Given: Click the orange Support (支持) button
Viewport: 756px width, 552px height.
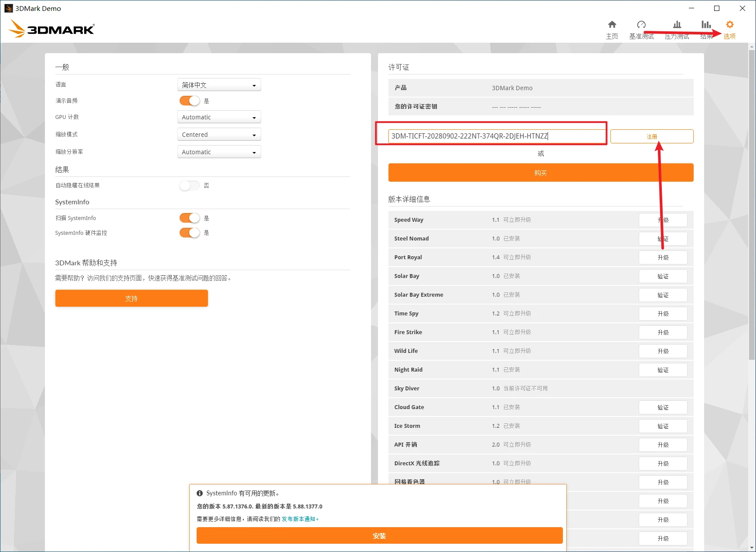Looking at the screenshot, I should 132,298.
